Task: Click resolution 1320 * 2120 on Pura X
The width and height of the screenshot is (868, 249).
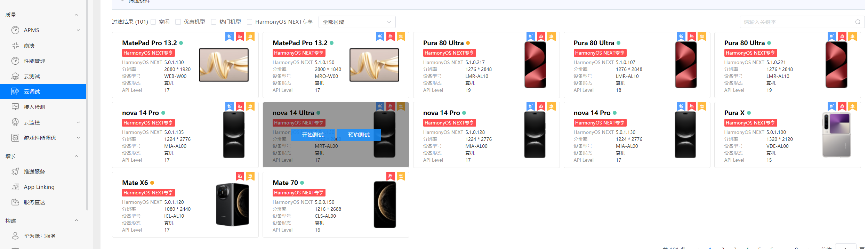Action: click(780, 139)
